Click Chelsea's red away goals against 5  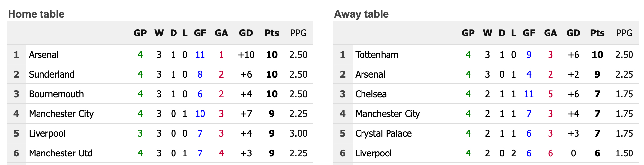(x=550, y=94)
